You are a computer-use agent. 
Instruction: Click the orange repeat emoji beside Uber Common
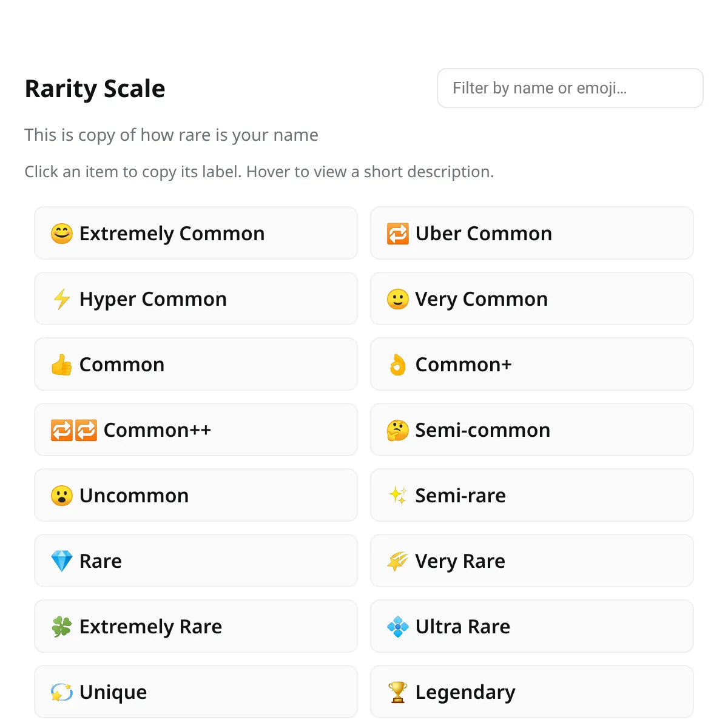397,233
